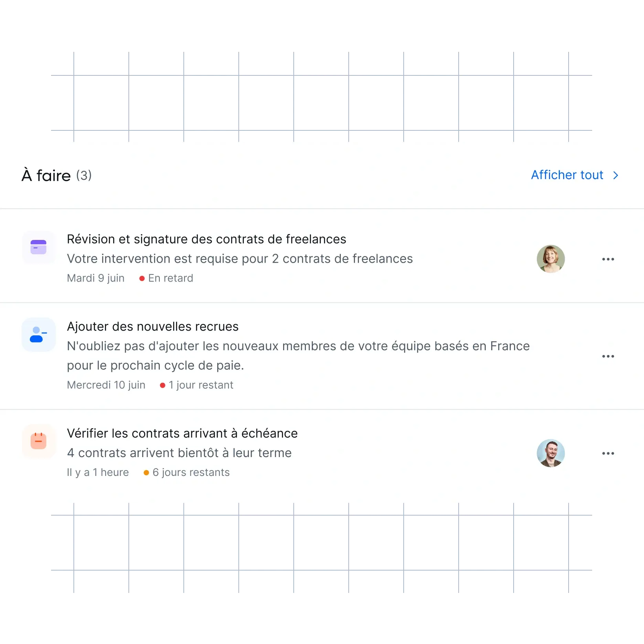
Task: Click the woman's avatar on freelance contracts task
Action: coord(551,259)
